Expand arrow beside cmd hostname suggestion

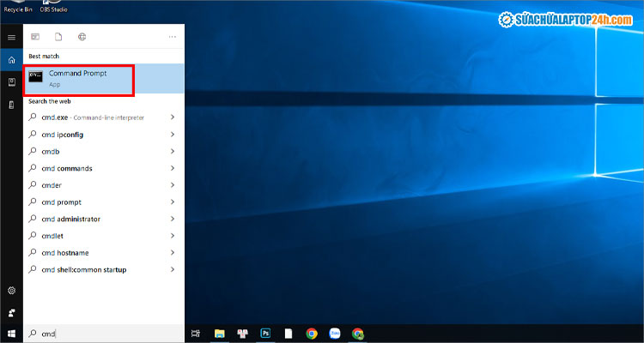pos(173,253)
